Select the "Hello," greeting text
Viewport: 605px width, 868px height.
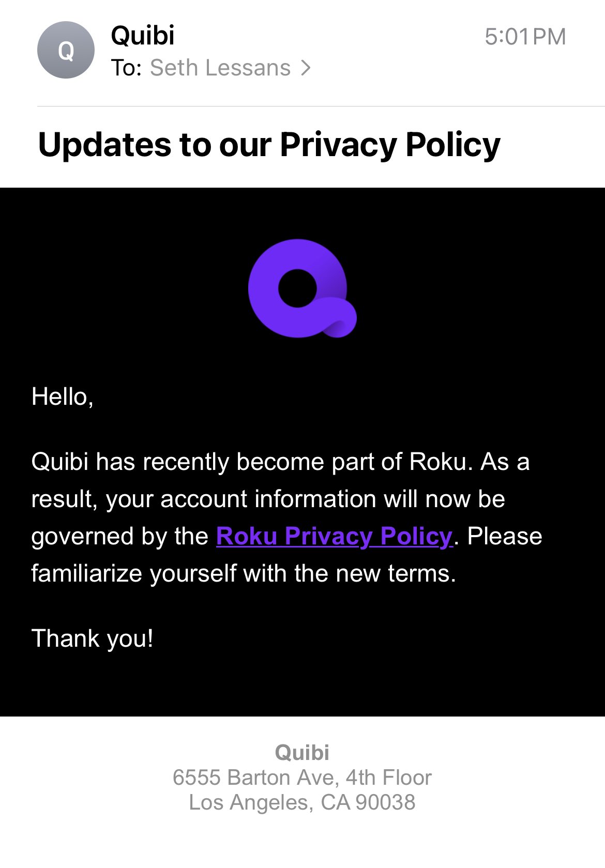[x=63, y=397]
